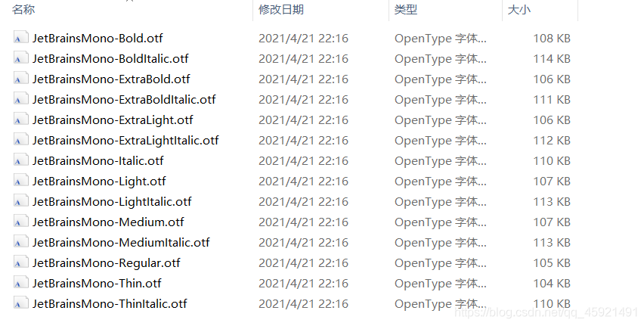Image resolution: width=644 pixels, height=326 pixels.
Task: Click the JetBrainsMono-BoldItalic.otf file icon
Action: click(x=21, y=58)
